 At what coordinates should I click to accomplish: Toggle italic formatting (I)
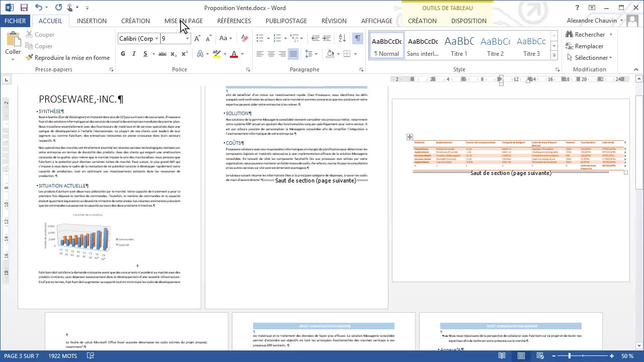click(134, 54)
